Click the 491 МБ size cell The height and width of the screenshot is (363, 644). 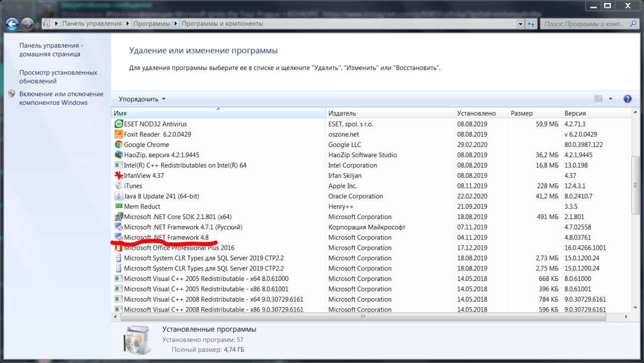pyautogui.click(x=547, y=217)
